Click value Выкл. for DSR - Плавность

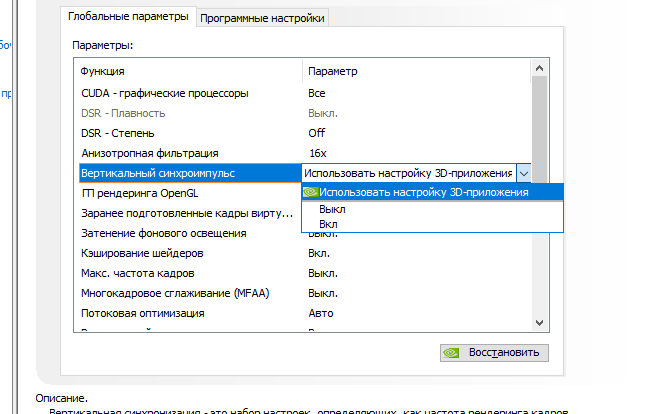click(x=323, y=113)
